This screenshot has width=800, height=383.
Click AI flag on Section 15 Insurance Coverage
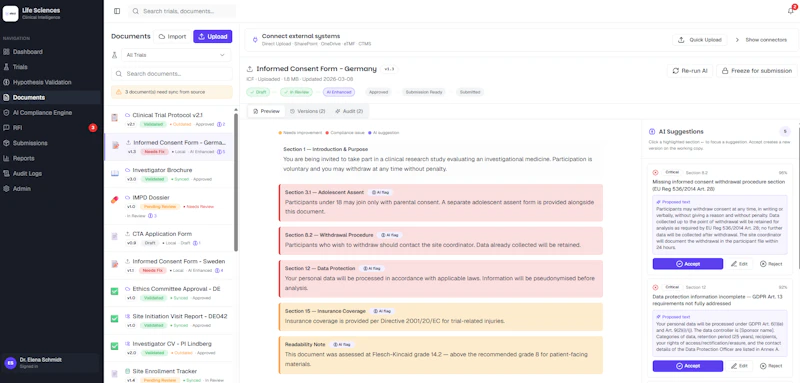click(382, 311)
